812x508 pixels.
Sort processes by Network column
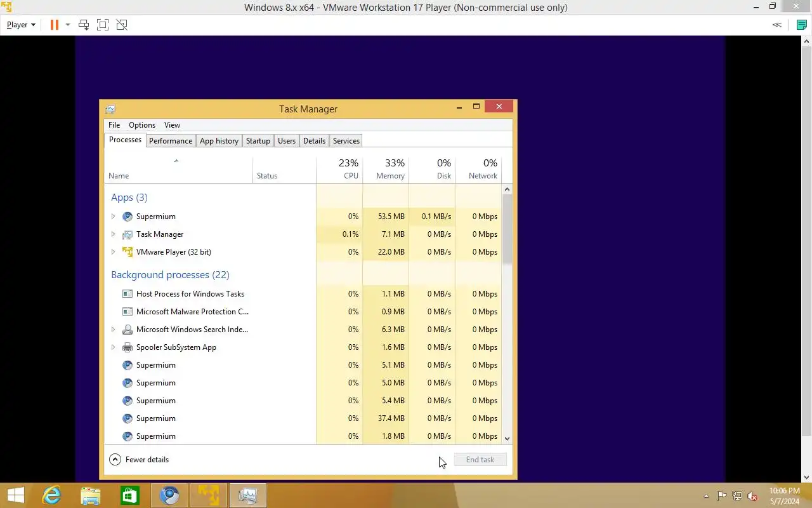tap(478, 170)
